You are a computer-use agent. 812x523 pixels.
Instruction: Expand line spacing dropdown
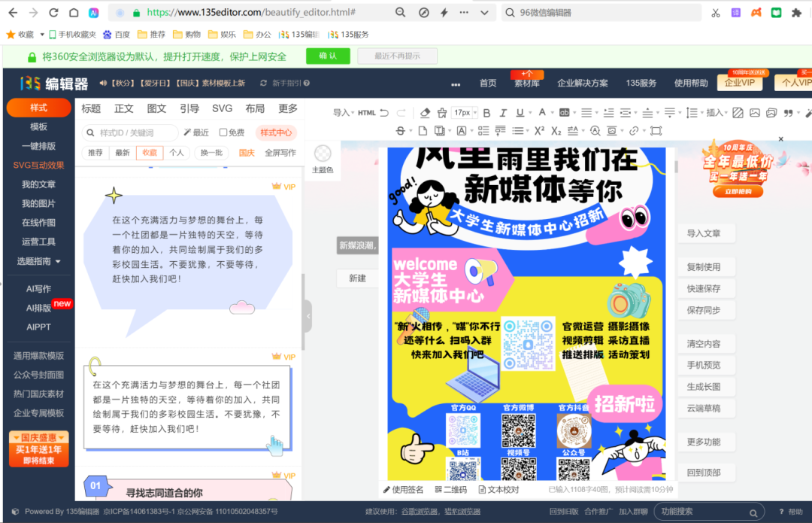tap(693, 112)
